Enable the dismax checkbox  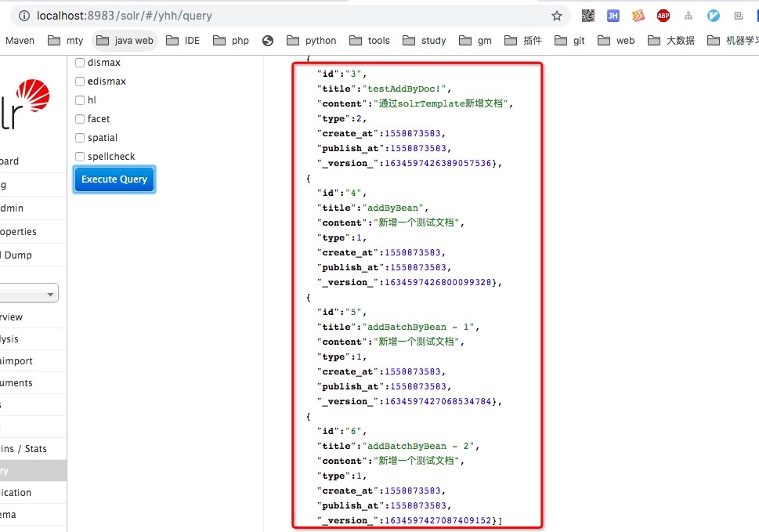[80, 63]
